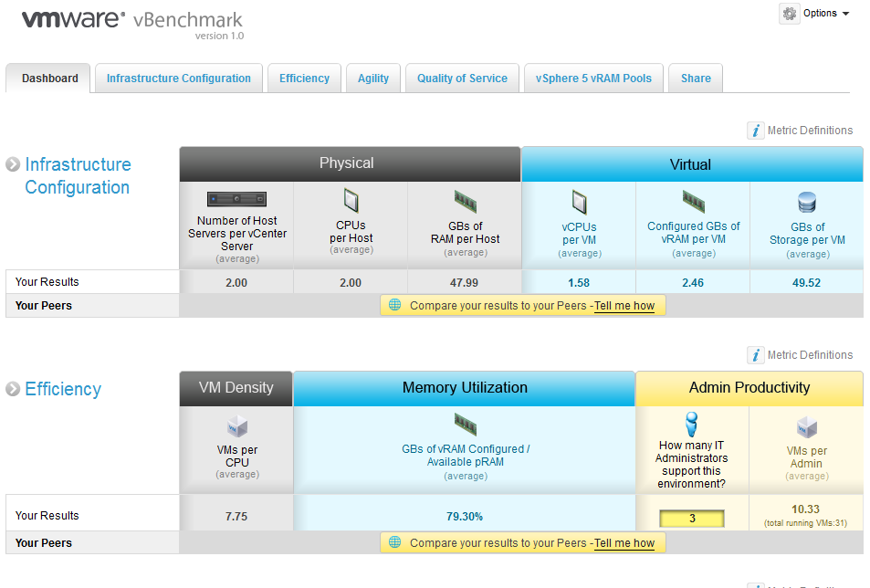The width and height of the screenshot is (870, 588).
Task: Click the VMs per Admin cube icon
Action: [x=807, y=427]
